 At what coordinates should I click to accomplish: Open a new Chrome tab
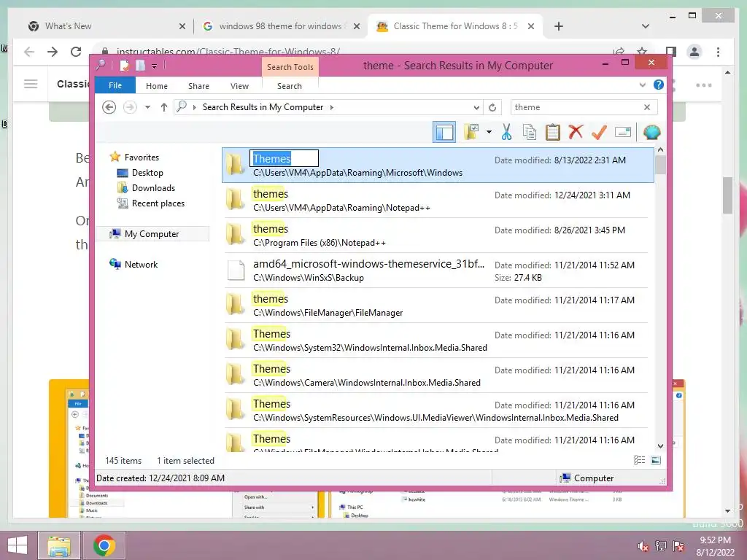click(x=559, y=26)
